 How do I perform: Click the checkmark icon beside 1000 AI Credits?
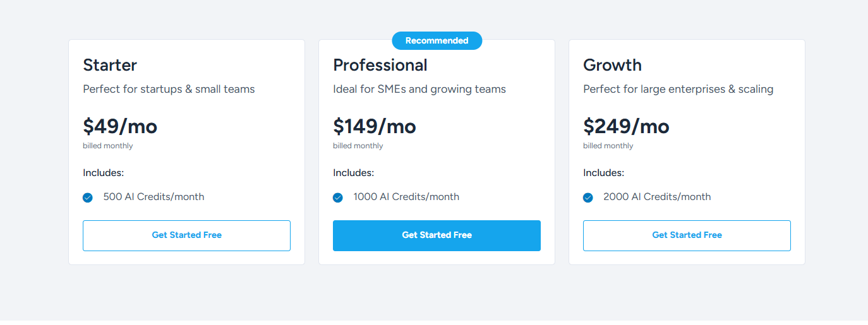pyautogui.click(x=338, y=198)
